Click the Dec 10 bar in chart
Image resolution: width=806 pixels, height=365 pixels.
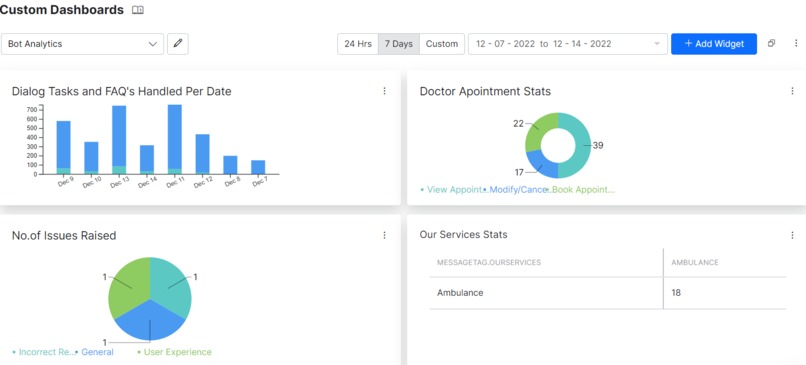coord(91,158)
